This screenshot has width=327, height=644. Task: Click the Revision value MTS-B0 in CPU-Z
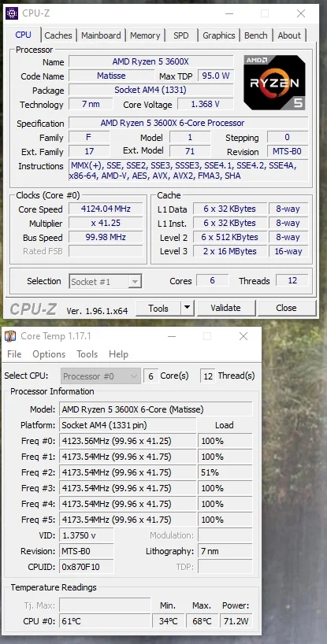pos(287,152)
